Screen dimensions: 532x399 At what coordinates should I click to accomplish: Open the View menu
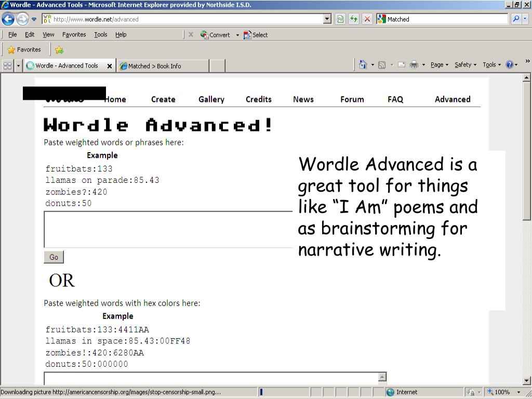(48, 35)
